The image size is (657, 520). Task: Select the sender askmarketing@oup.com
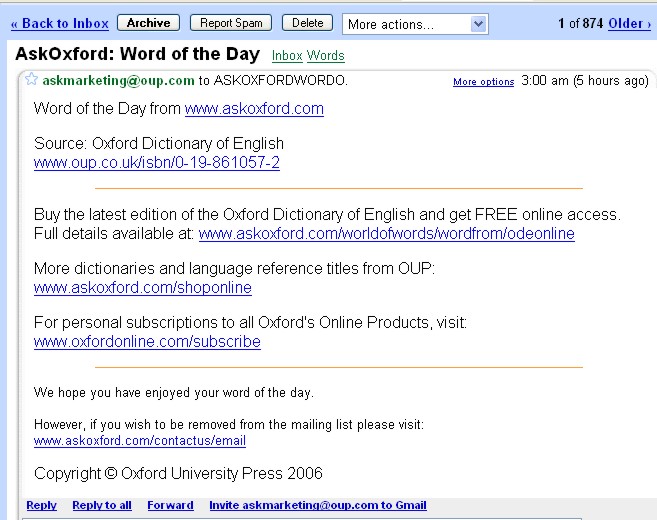[x=118, y=80]
